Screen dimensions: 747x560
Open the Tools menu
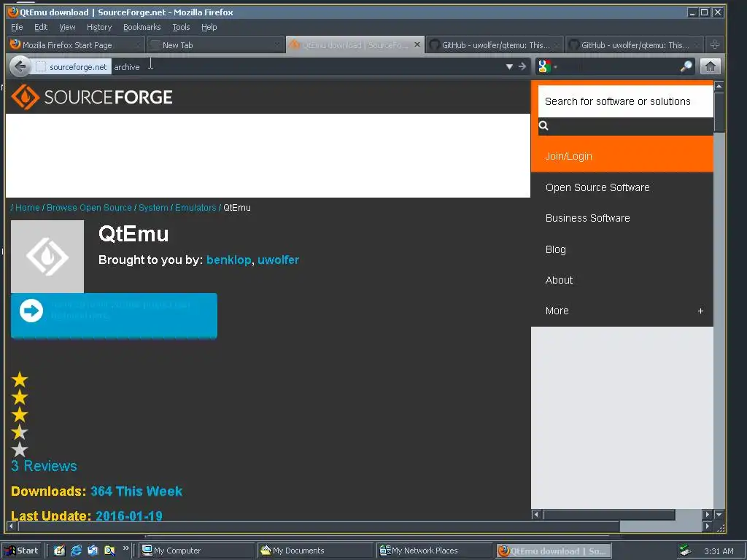181,27
